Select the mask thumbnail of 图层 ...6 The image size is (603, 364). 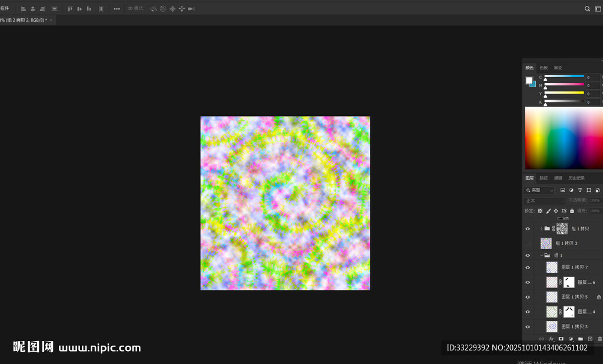click(569, 282)
